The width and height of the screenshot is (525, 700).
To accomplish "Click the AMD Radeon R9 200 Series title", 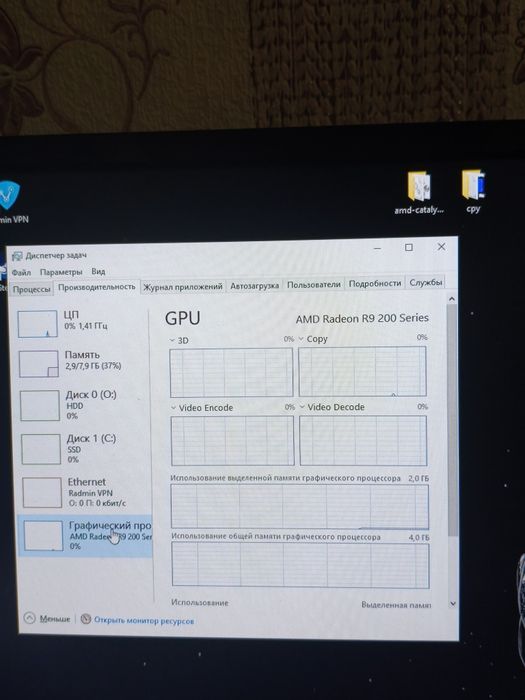I will point(362,318).
